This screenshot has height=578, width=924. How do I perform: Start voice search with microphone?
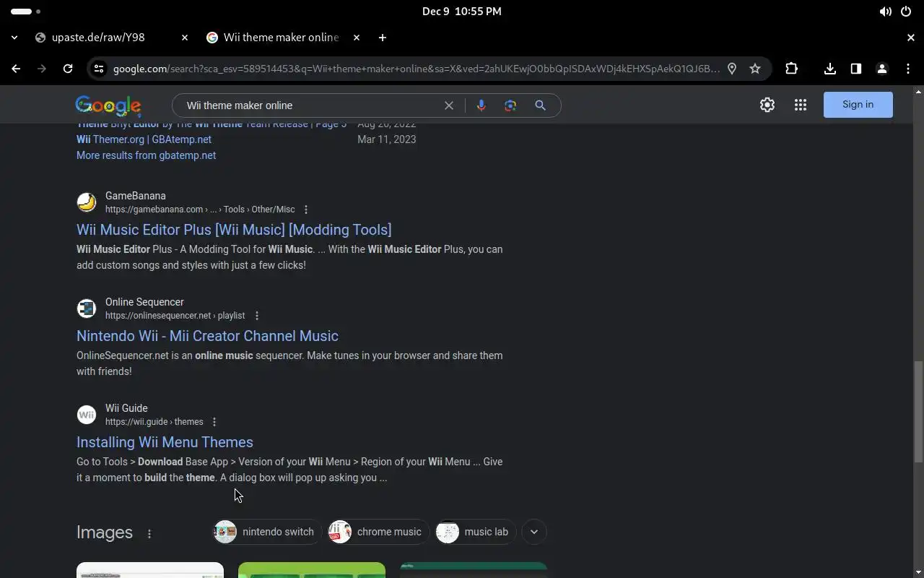click(481, 105)
